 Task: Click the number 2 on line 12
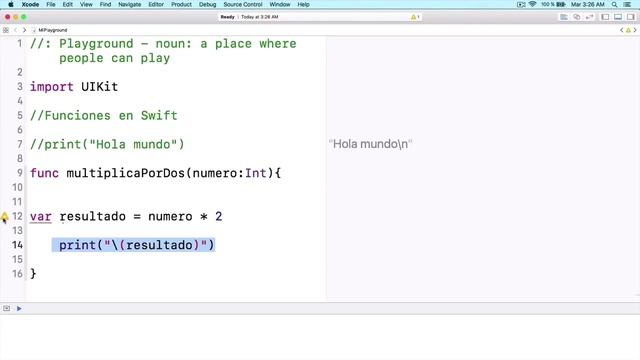[219, 216]
